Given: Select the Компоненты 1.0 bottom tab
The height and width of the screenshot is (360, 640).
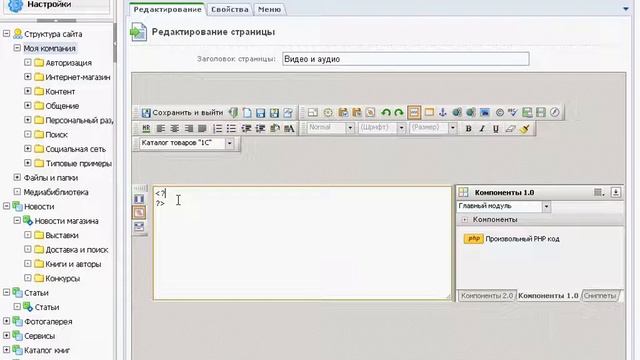Looking at the screenshot, I should point(548,296).
